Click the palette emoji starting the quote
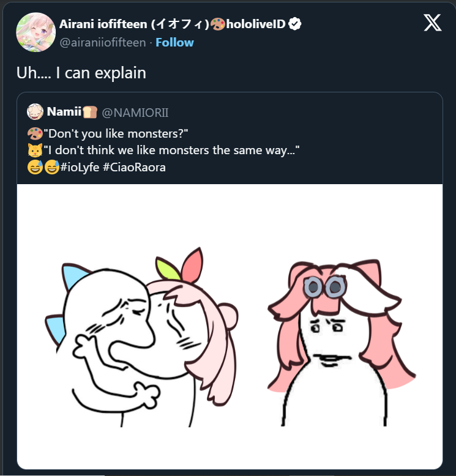Viewport: 456px width, 476px height. (x=35, y=133)
